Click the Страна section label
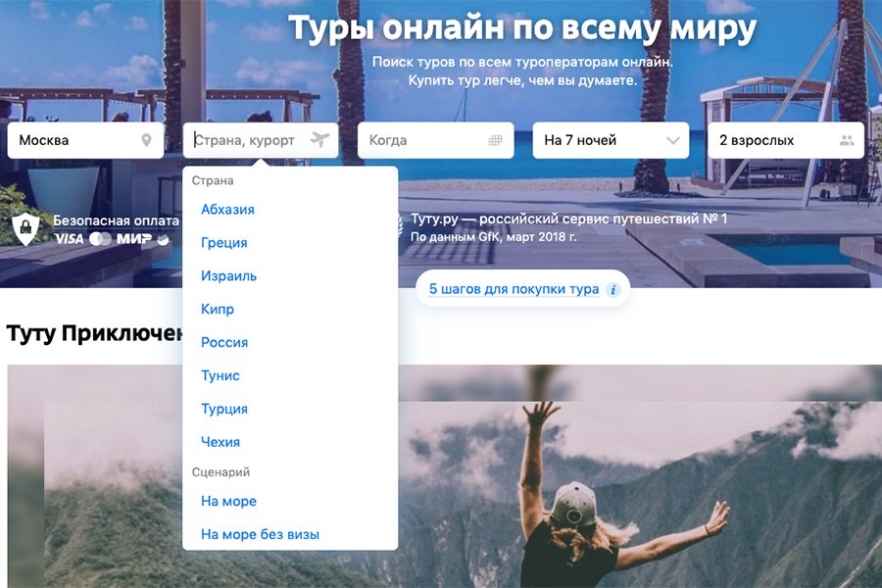 pyautogui.click(x=213, y=180)
